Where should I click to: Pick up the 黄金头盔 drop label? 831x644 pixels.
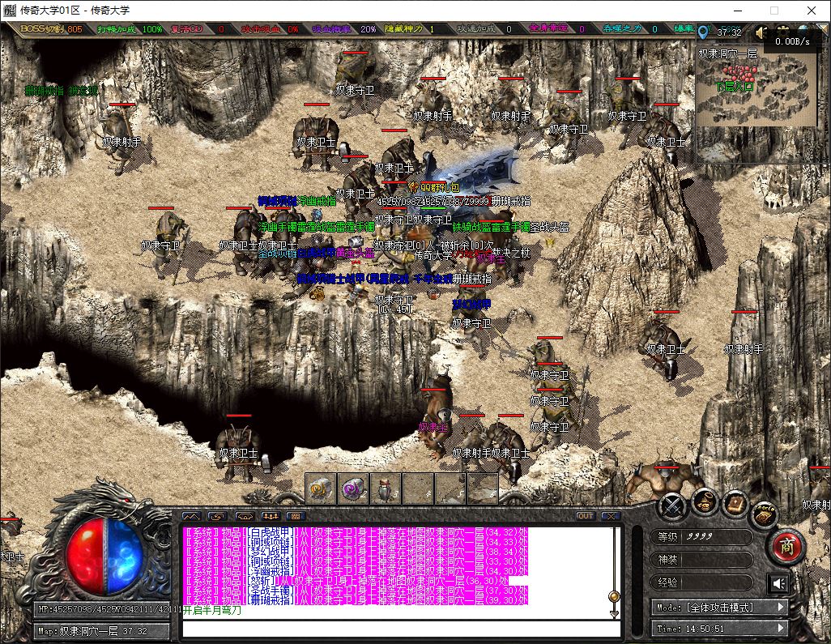point(355,254)
